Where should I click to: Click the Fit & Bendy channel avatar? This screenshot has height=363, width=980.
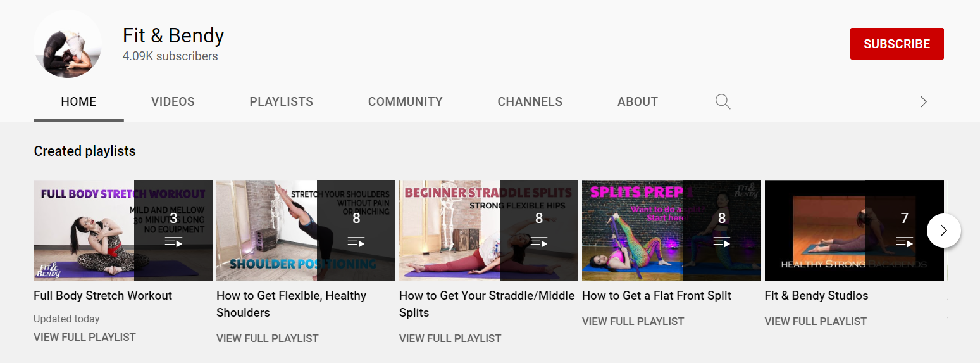(68, 44)
